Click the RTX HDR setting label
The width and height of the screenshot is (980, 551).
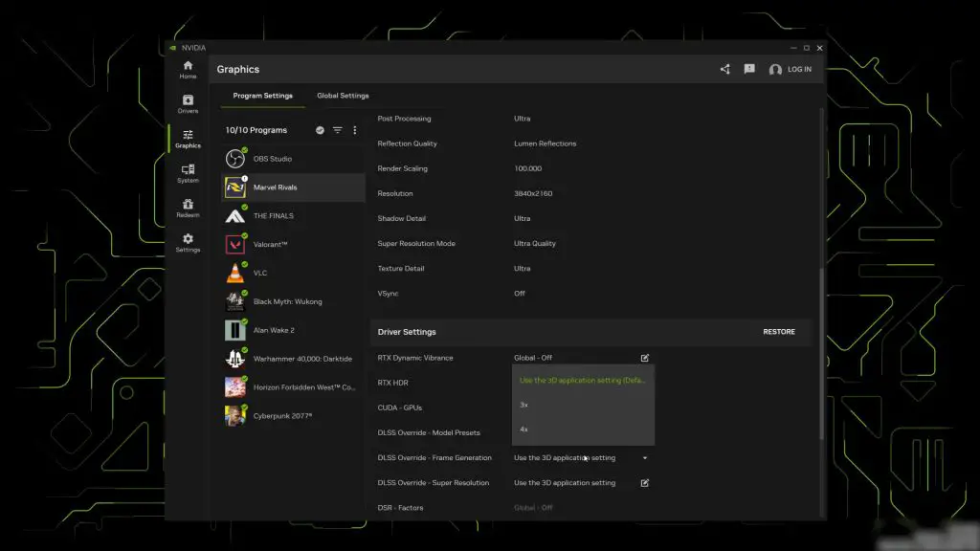392,383
